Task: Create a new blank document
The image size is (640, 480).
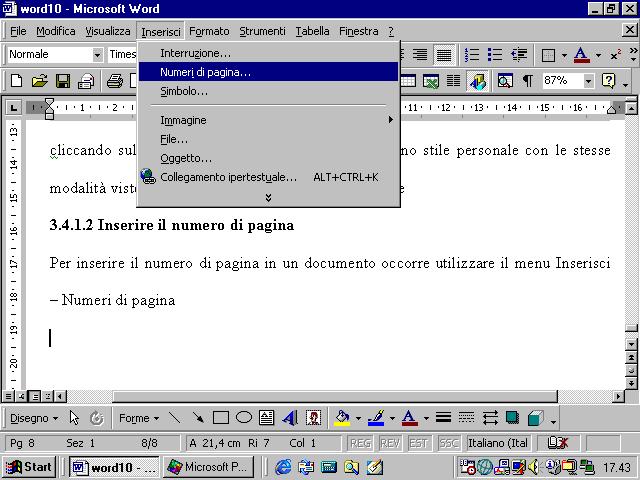Action: click(16, 81)
